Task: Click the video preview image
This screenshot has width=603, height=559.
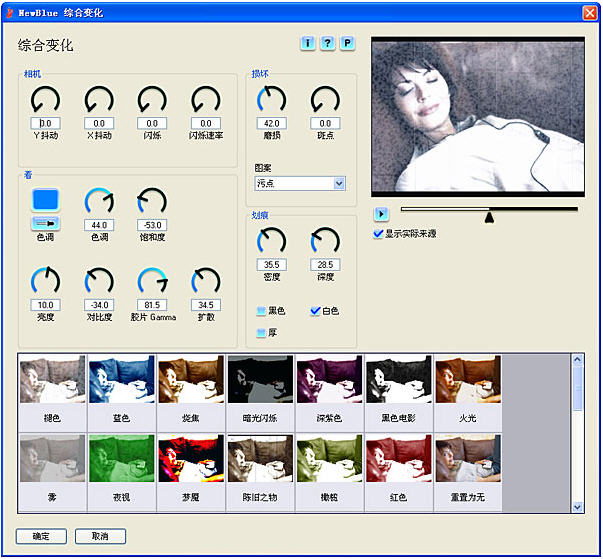Action: pyautogui.click(x=478, y=117)
